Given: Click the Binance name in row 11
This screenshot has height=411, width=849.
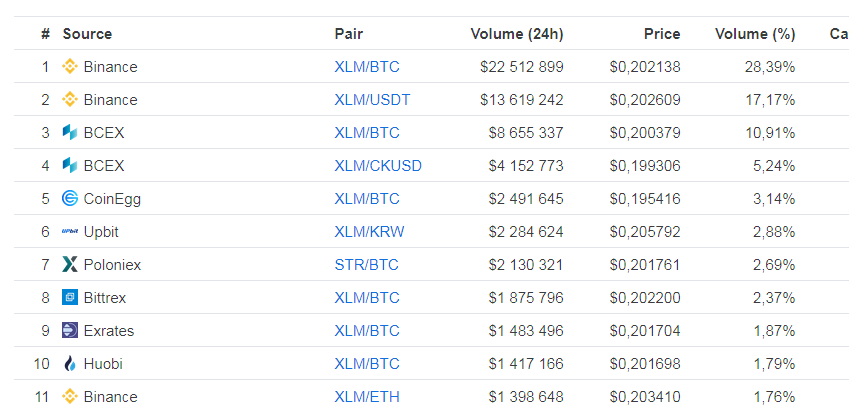Looking at the screenshot, I should (110, 397).
